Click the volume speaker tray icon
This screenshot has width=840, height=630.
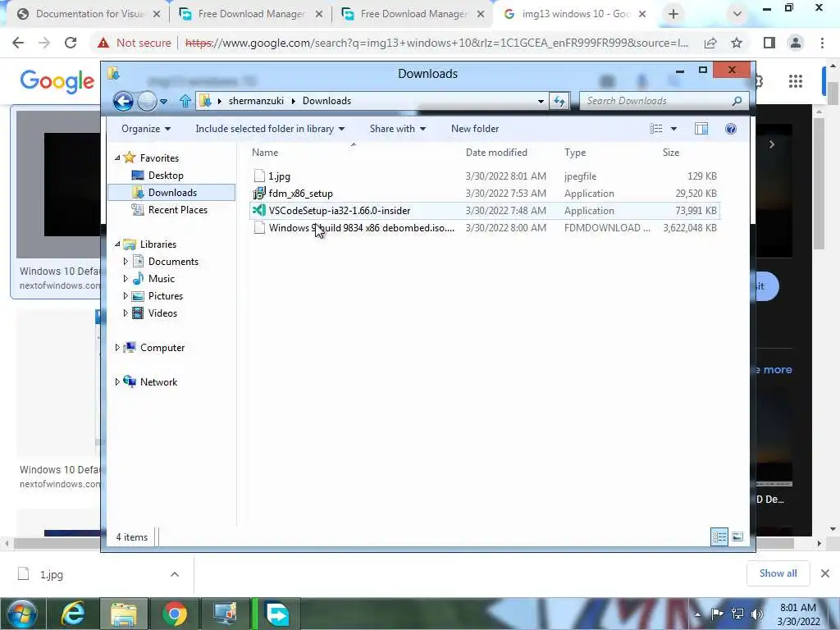(x=757, y=614)
